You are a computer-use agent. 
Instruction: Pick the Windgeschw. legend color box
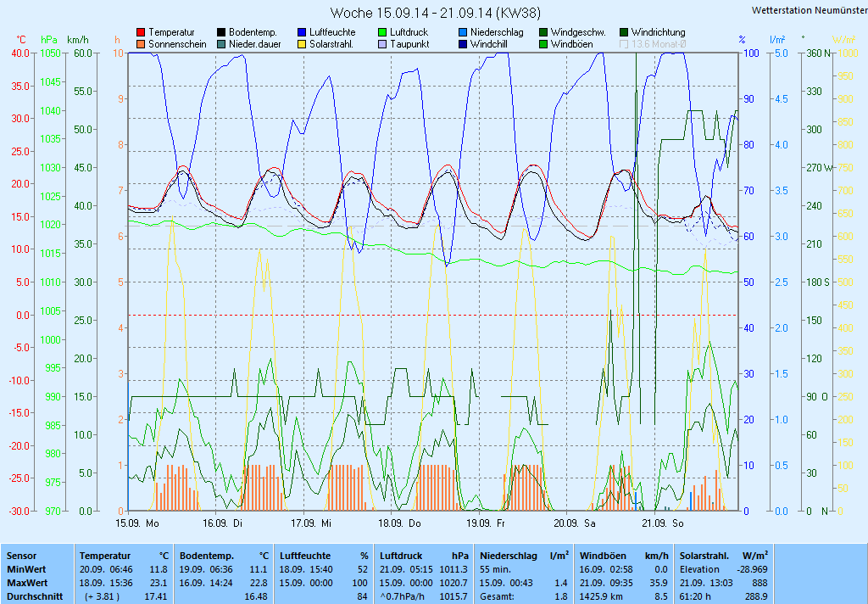543,32
